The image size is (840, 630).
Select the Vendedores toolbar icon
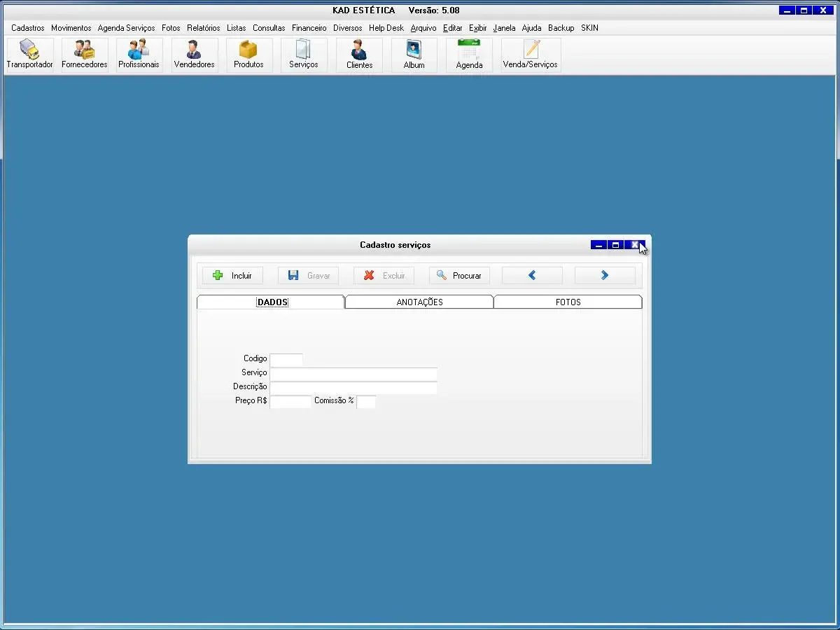click(194, 55)
